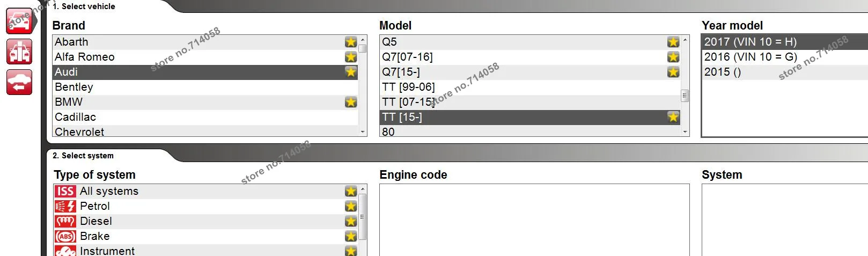Screen dimensions: 868x256
Task: Select year model 2015 ()
Action: pos(785,72)
